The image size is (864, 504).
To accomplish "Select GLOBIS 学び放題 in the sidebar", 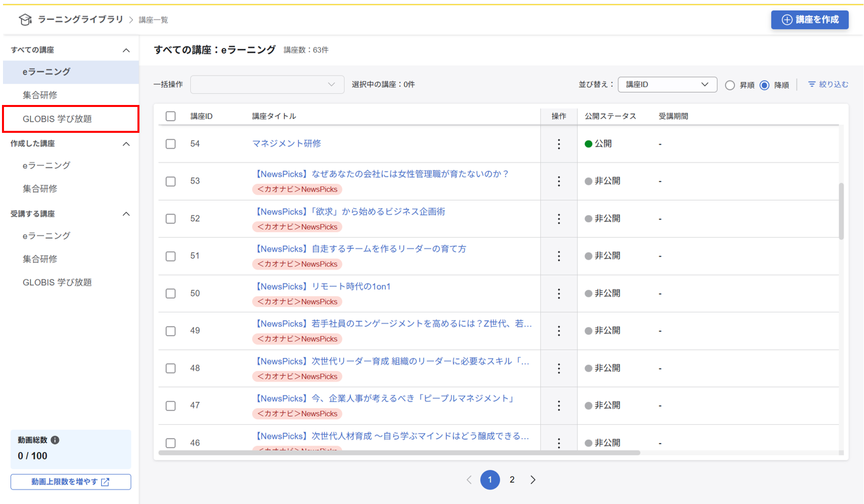I will [x=57, y=119].
